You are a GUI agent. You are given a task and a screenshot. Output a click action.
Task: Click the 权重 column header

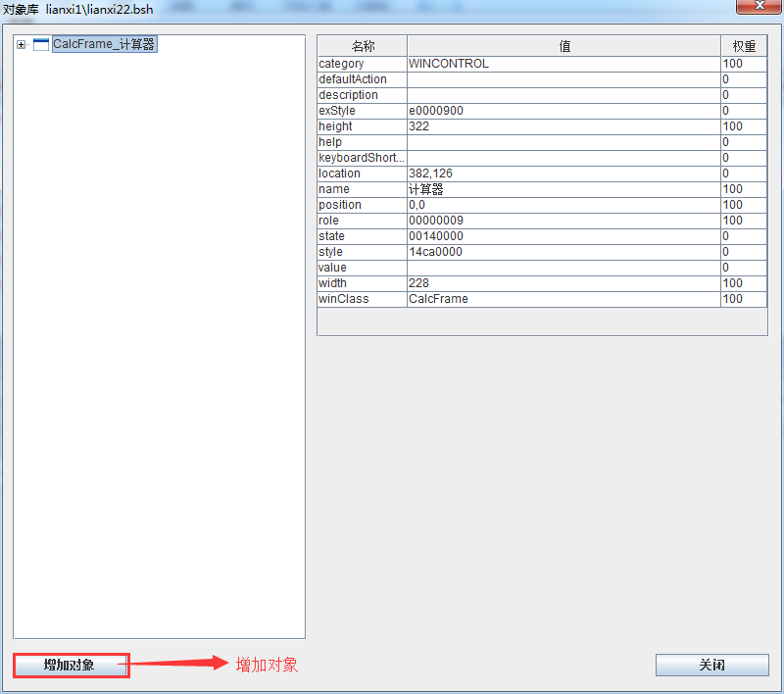744,46
